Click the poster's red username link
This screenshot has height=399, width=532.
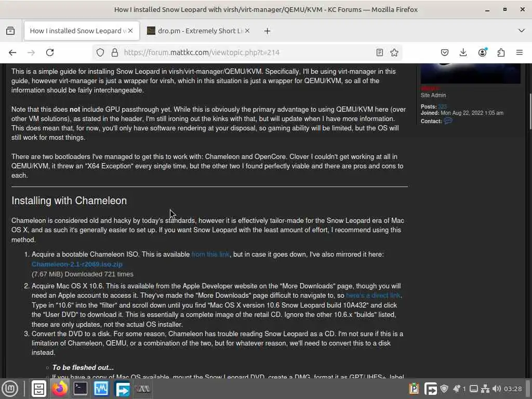[430, 88]
